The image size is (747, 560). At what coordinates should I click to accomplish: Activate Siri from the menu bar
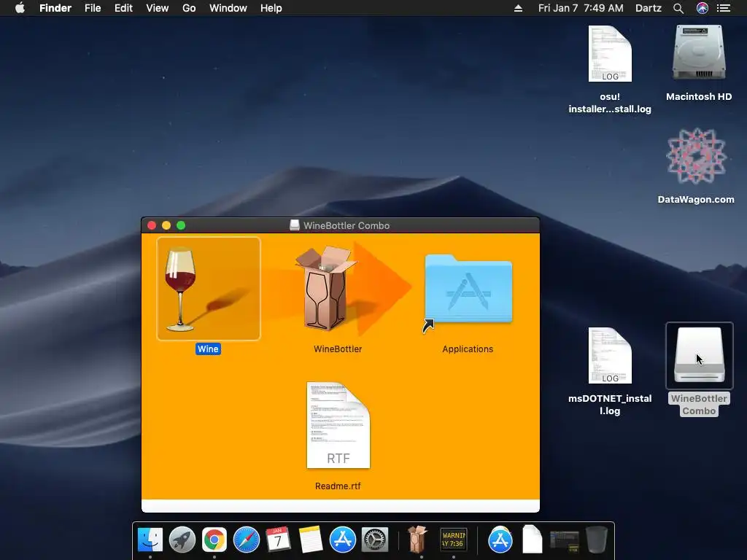pyautogui.click(x=703, y=8)
